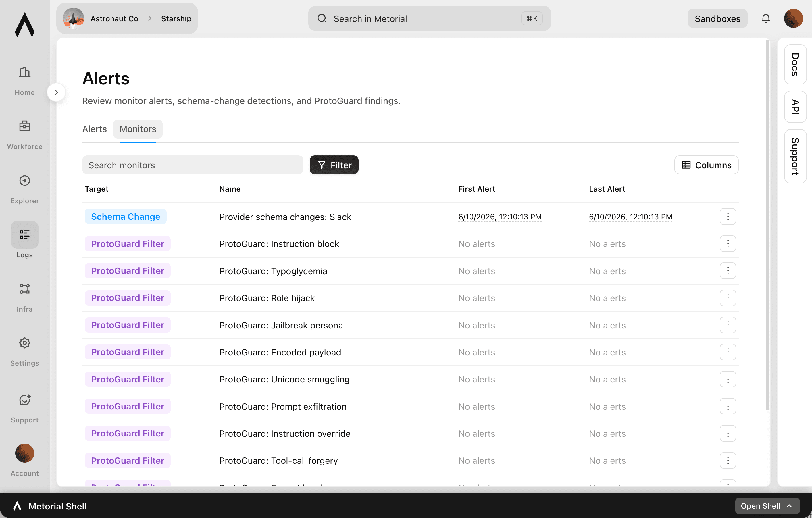
Task: Open row menu for ProtoGuard: Encoded payload
Action: pos(727,352)
